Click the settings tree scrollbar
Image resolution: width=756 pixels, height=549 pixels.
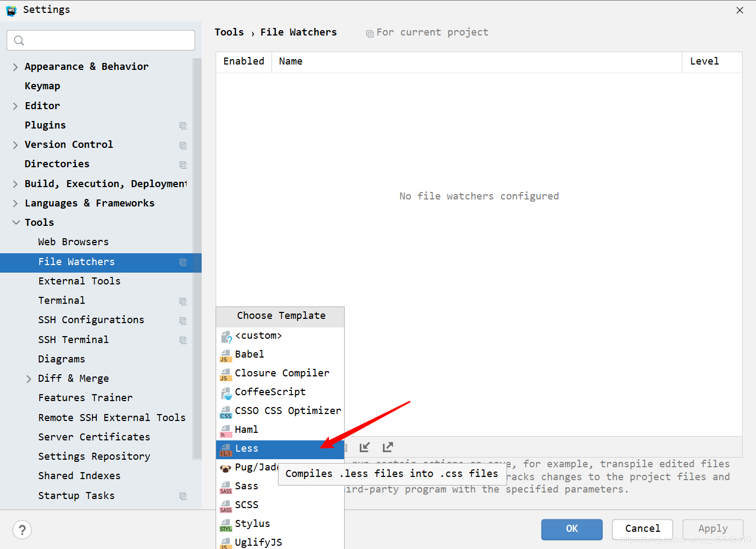click(197, 258)
